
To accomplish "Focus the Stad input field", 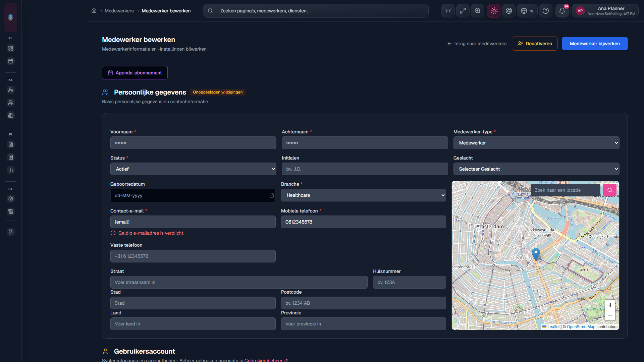I will tap(193, 303).
